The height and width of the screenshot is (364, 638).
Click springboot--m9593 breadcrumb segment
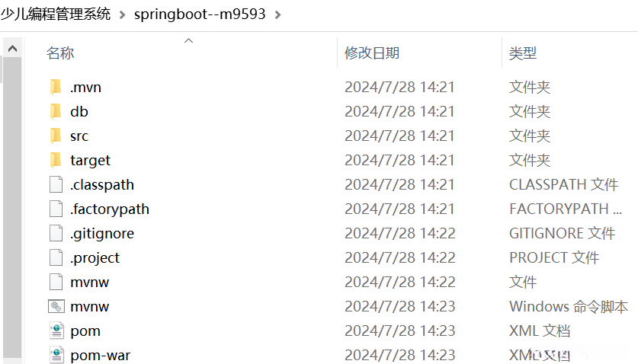pyautogui.click(x=200, y=14)
